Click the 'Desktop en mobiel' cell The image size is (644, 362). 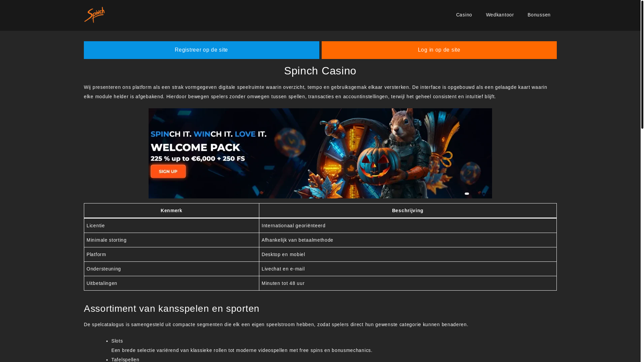tap(408, 254)
